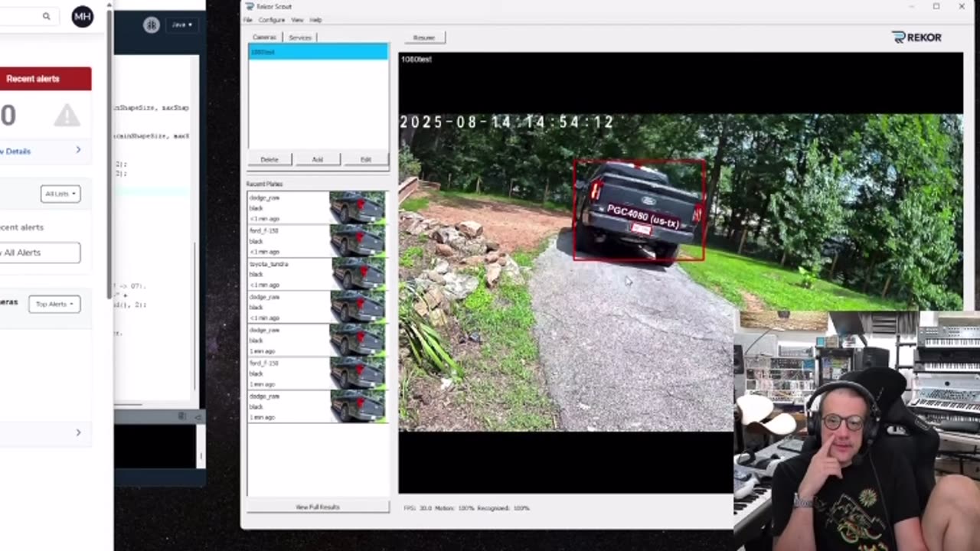980x551 pixels.
Task: Click the alert warning triangle icon
Action: point(67,116)
